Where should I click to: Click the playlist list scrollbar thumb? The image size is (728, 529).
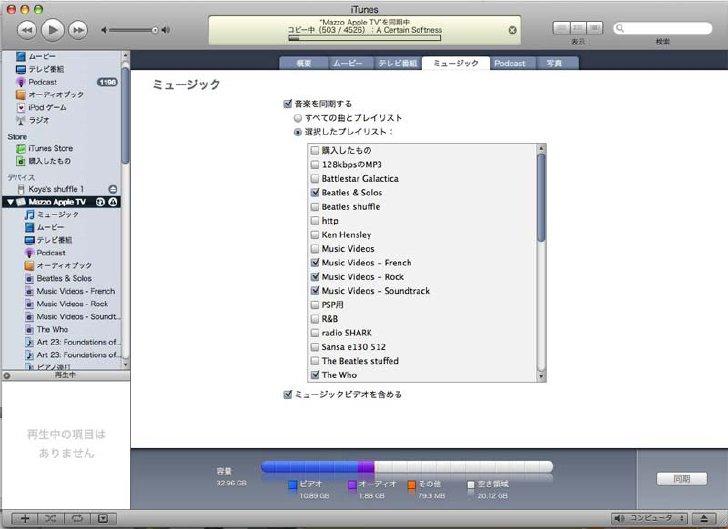[x=541, y=197]
